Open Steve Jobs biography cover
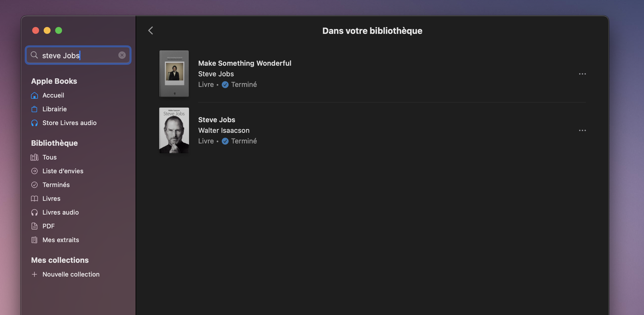This screenshot has width=644, height=315. tap(174, 130)
